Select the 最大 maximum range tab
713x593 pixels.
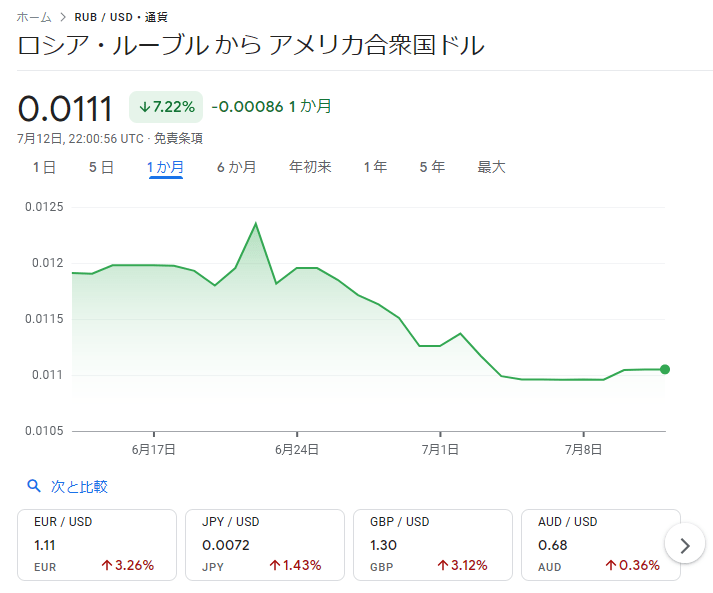pyautogui.click(x=491, y=167)
